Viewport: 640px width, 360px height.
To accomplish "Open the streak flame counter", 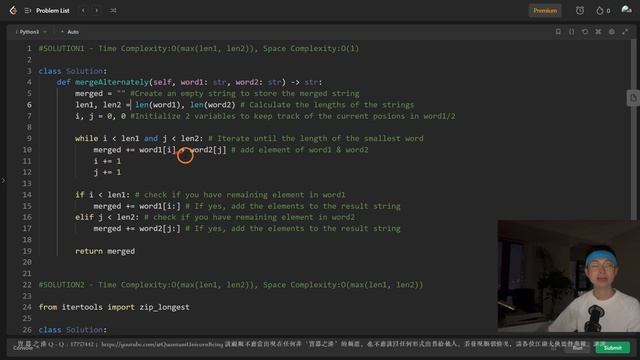I will click(603, 11).
